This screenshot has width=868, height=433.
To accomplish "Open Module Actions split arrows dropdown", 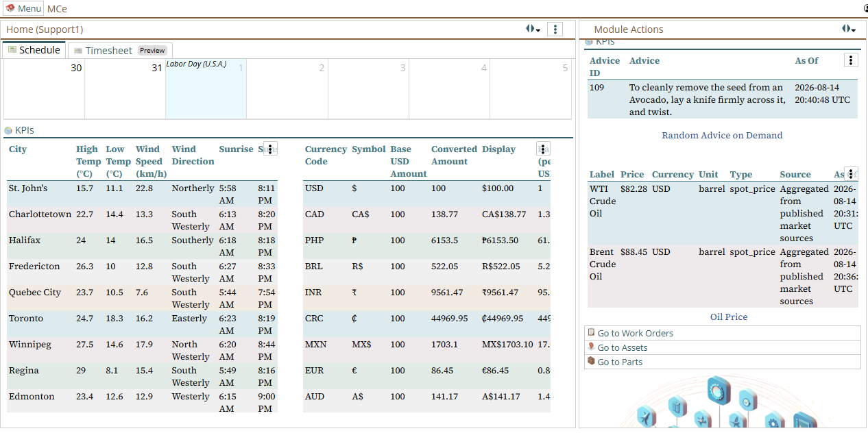I will point(849,29).
